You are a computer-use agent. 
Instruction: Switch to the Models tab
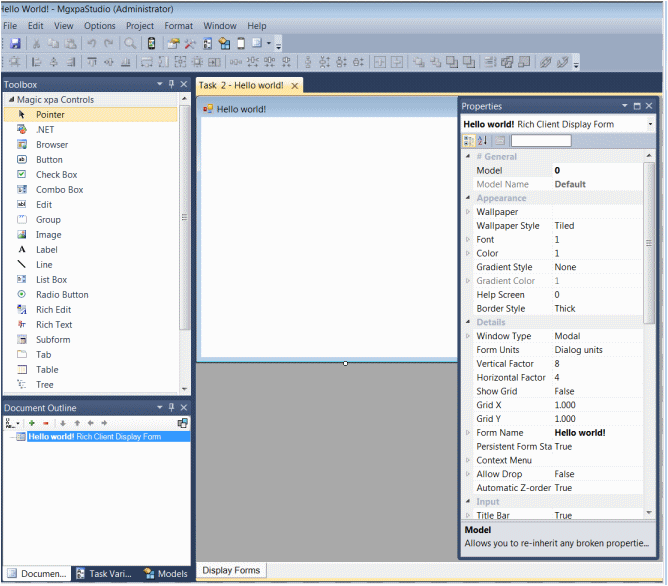[x=166, y=574]
